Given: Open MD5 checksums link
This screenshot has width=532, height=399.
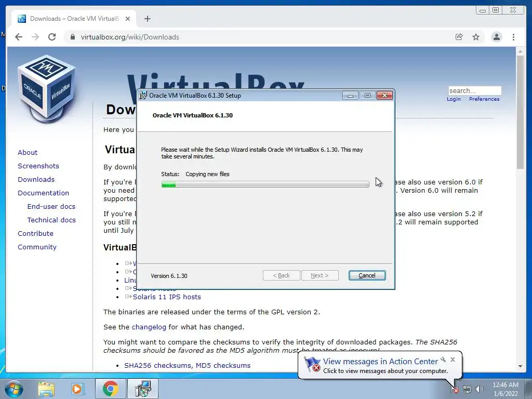Looking at the screenshot, I should click(x=223, y=365).
